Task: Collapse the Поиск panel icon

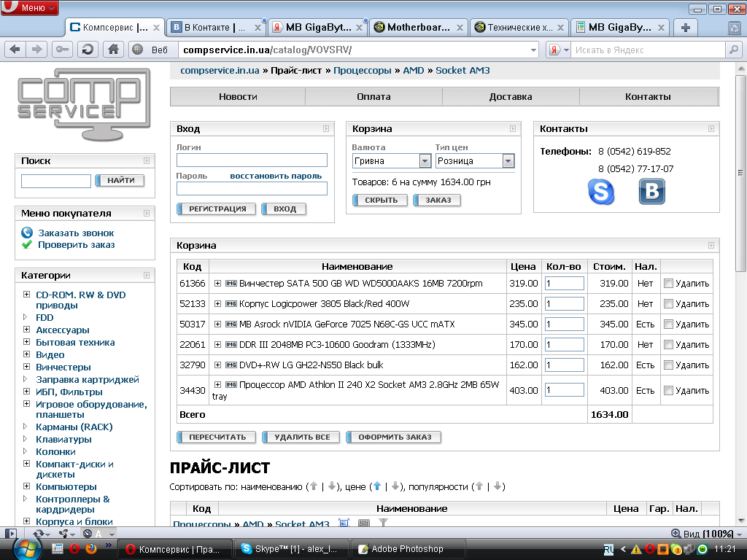Action: pos(147,161)
